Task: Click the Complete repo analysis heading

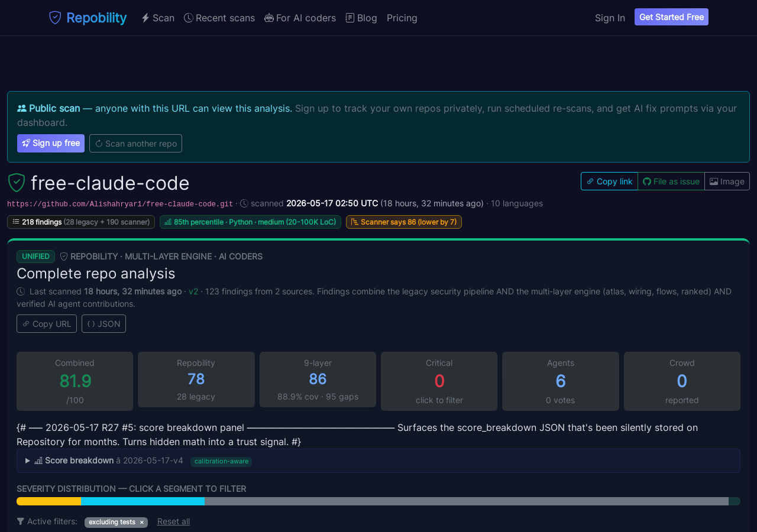Action: point(96,273)
